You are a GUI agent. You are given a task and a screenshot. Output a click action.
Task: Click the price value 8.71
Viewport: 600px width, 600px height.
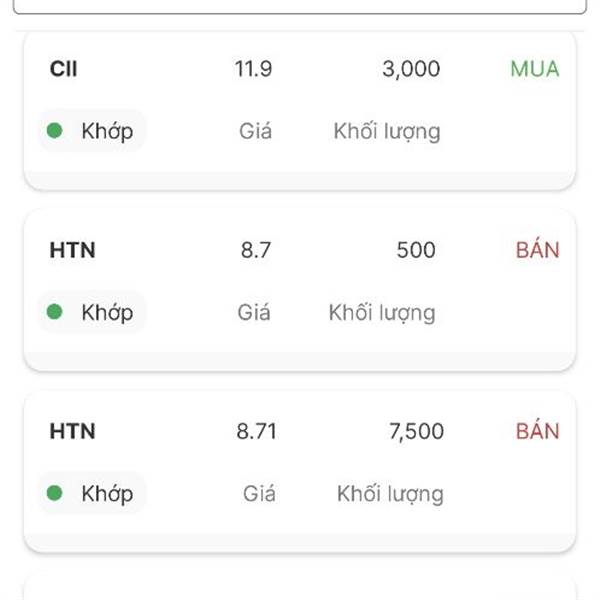click(x=256, y=431)
